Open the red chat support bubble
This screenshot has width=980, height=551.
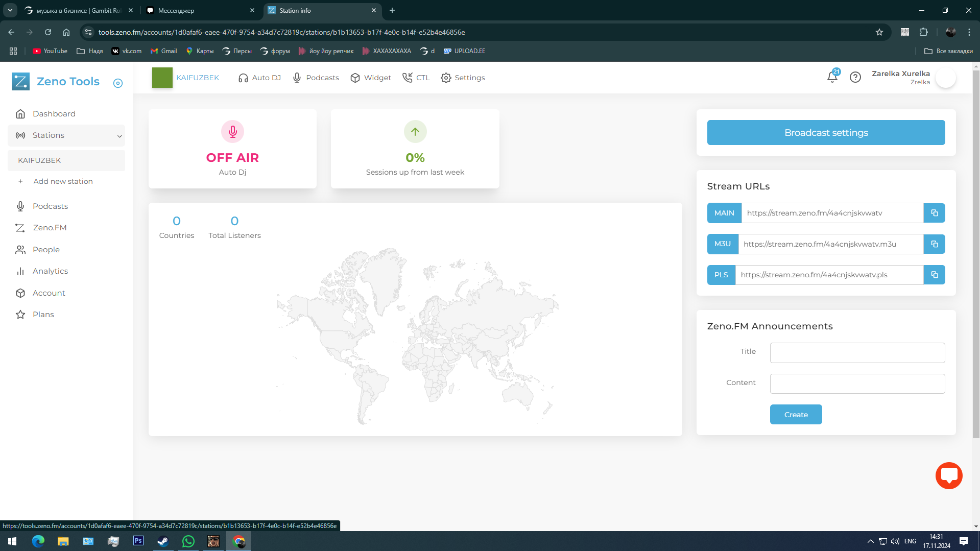pyautogui.click(x=948, y=475)
